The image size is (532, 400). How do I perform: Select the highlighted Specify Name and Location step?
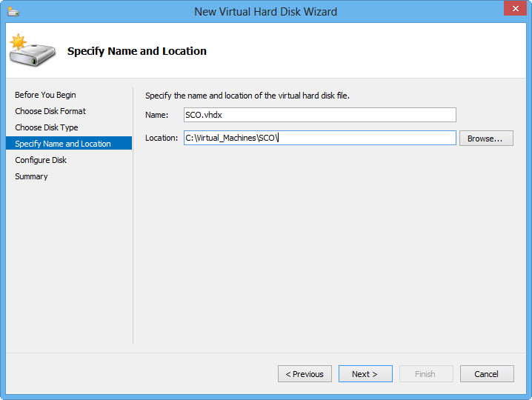[63, 144]
